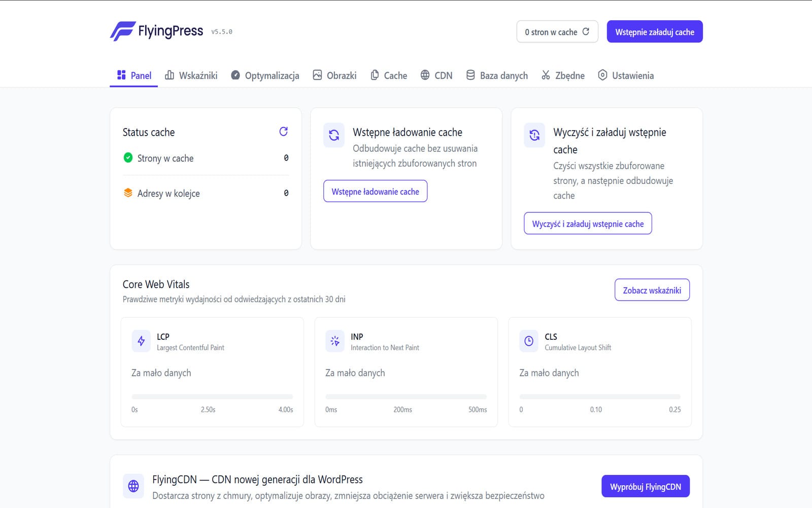
Task: Open Zobacz wskaźniki
Action: 652,290
